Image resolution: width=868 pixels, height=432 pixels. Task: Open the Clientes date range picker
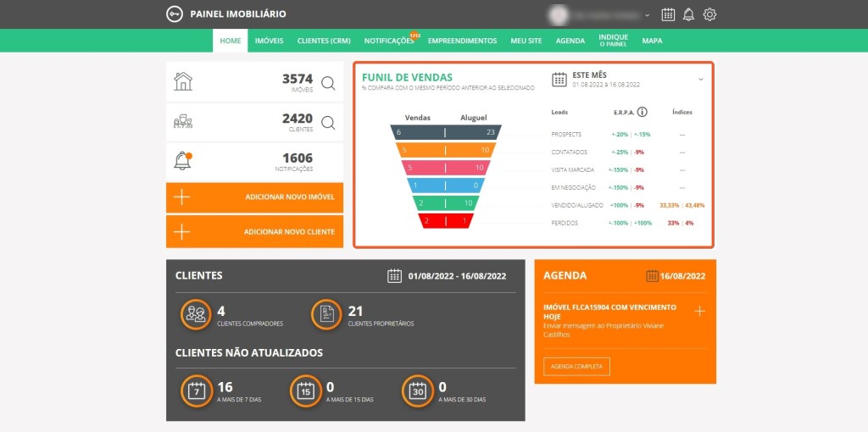pos(447,276)
